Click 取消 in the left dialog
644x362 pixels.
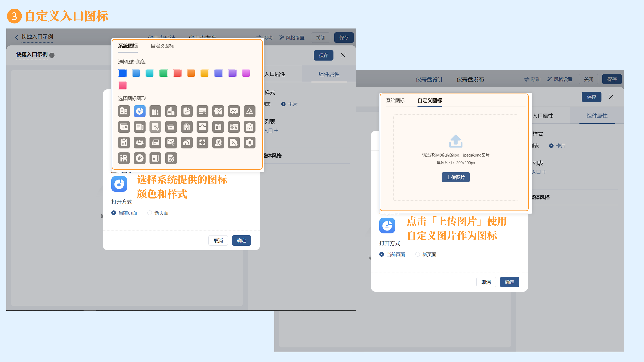pyautogui.click(x=218, y=240)
